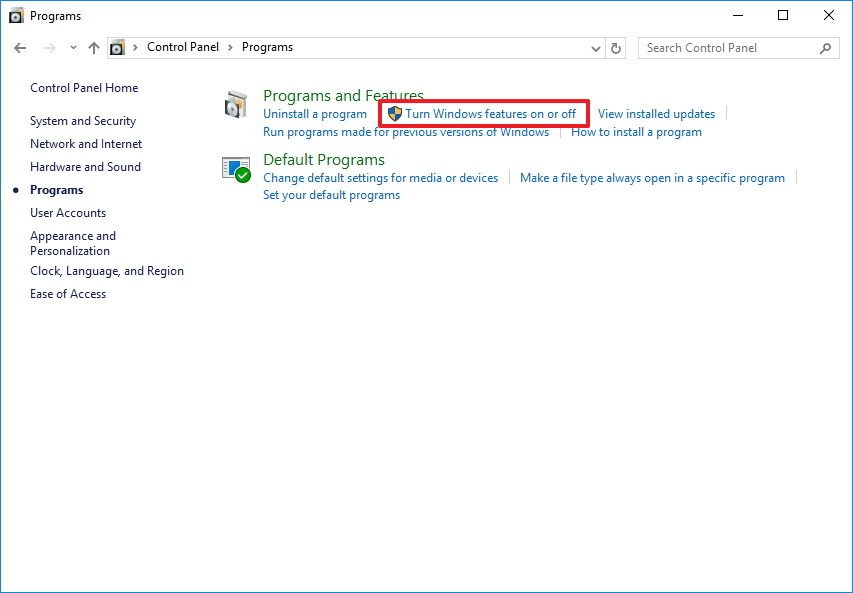Viewport: 853px width, 593px height.
Task: Open Ease of Access category
Action: point(68,294)
